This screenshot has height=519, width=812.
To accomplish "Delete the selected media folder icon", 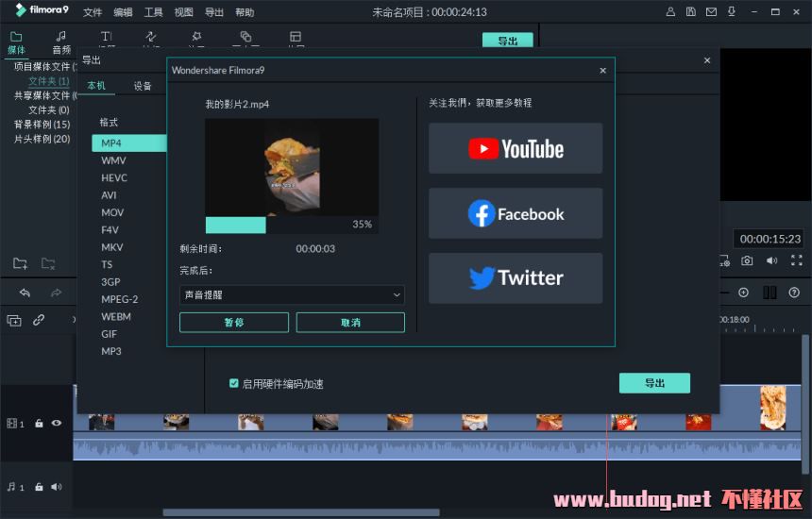I will pos(48,263).
